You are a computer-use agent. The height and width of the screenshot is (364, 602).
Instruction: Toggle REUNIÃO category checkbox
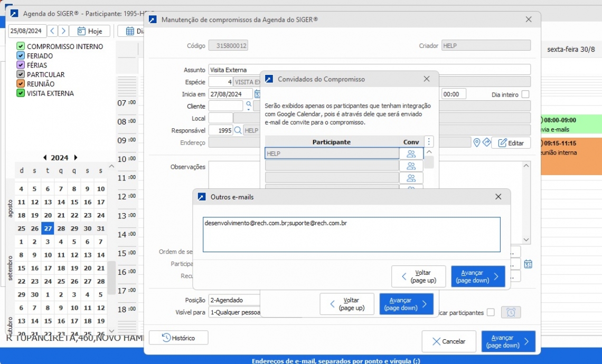click(x=21, y=84)
